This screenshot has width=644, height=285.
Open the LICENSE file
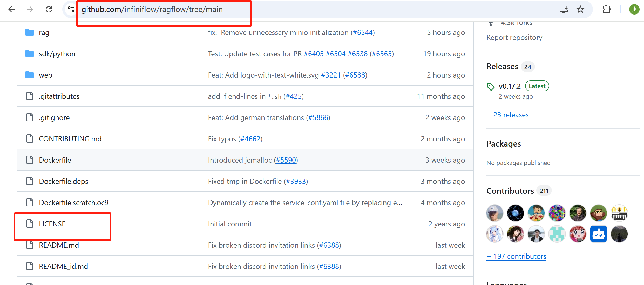[x=52, y=224]
